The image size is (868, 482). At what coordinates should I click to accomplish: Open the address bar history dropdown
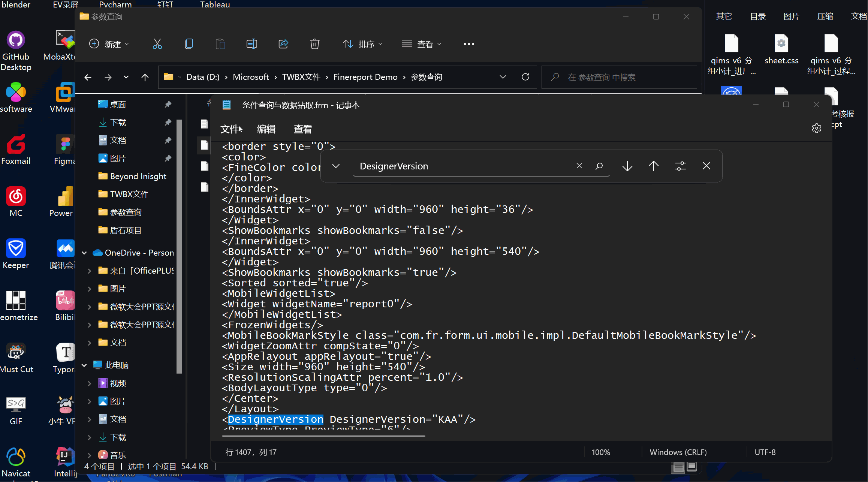coord(503,77)
